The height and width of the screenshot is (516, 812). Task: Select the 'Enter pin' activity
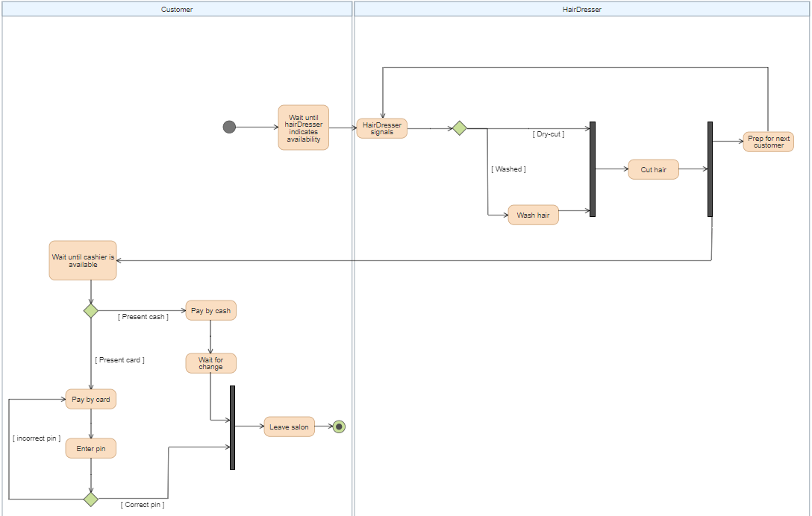[90, 447]
